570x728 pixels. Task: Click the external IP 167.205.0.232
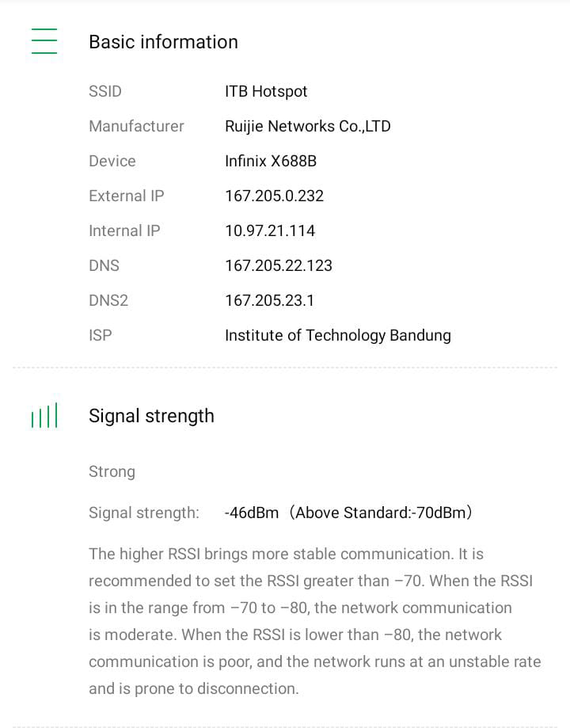(274, 196)
